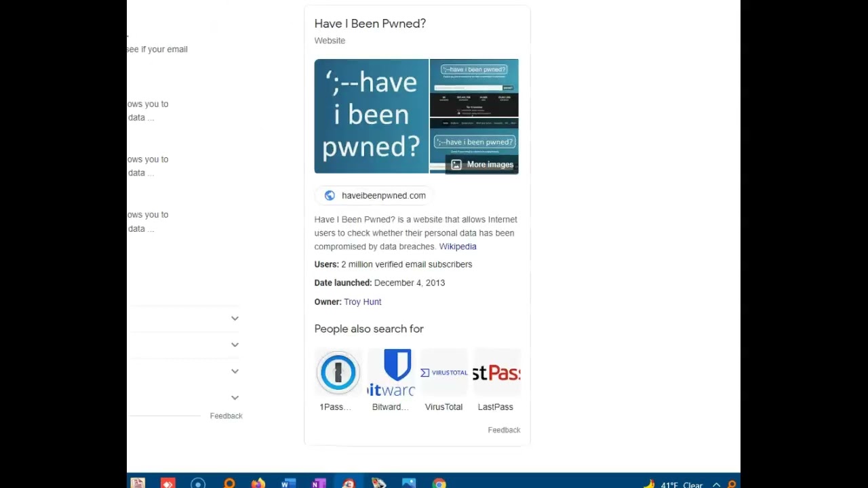The height and width of the screenshot is (488, 868).
Task: Show hidden tray icons chevron
Action: 716,485
